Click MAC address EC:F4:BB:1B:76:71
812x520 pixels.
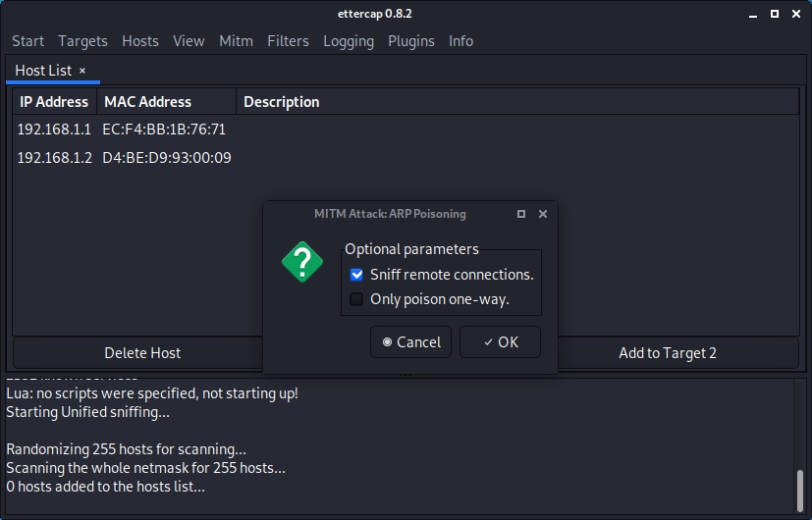(x=164, y=130)
